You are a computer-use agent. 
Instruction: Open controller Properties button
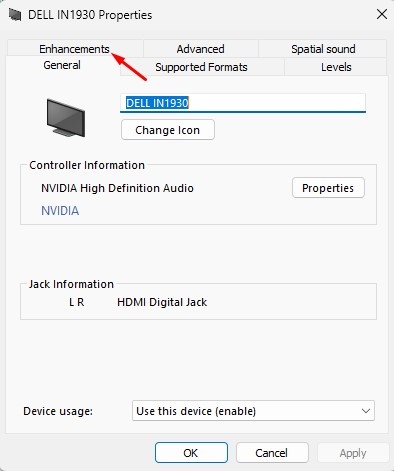coord(328,188)
